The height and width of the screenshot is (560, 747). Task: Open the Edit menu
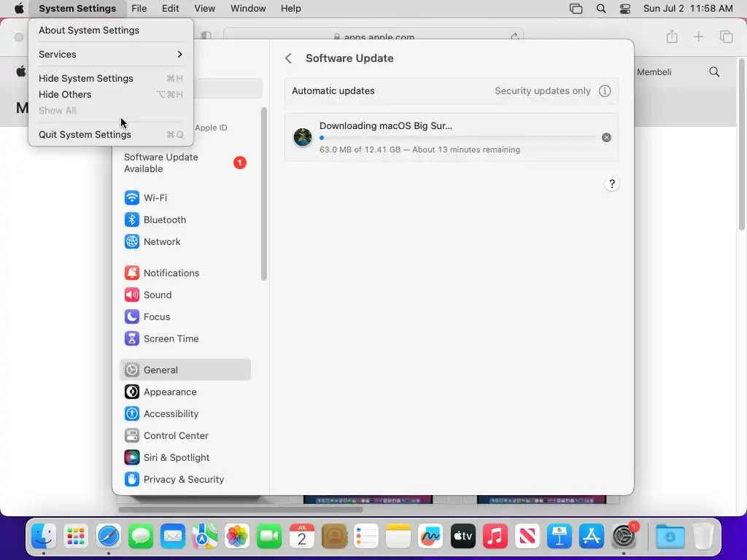[x=170, y=9]
